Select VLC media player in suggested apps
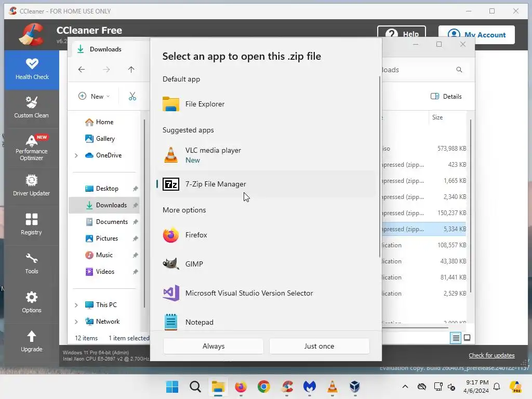 [x=267, y=155]
